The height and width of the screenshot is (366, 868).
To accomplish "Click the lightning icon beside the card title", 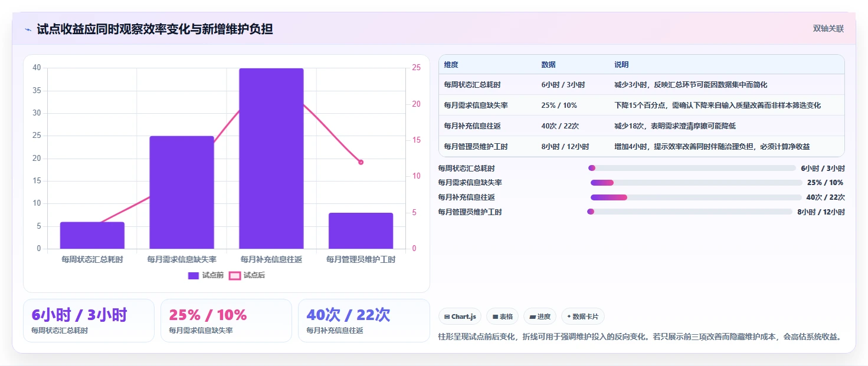I will pos(28,29).
